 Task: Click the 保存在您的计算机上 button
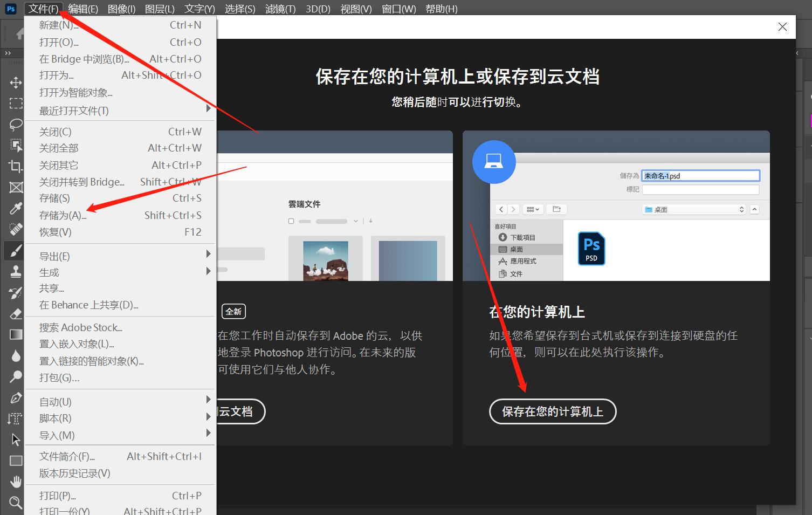pyautogui.click(x=553, y=411)
